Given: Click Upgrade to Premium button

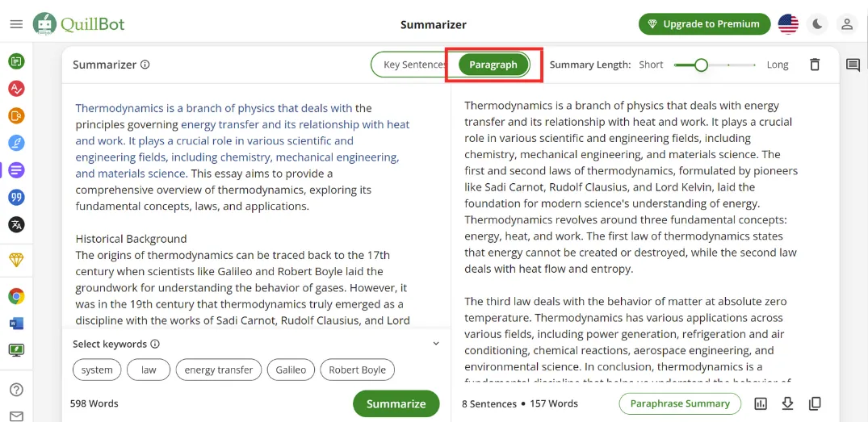Looking at the screenshot, I should tap(703, 24).
